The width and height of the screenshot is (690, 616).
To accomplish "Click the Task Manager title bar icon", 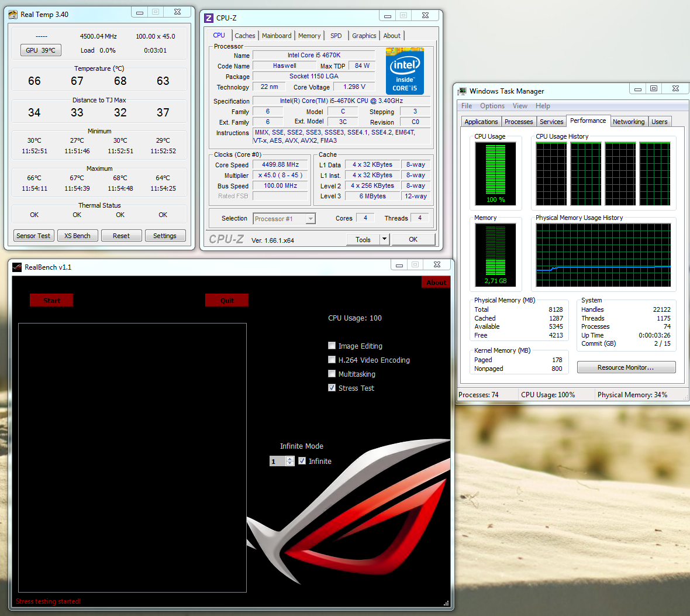I will pyautogui.click(x=461, y=91).
